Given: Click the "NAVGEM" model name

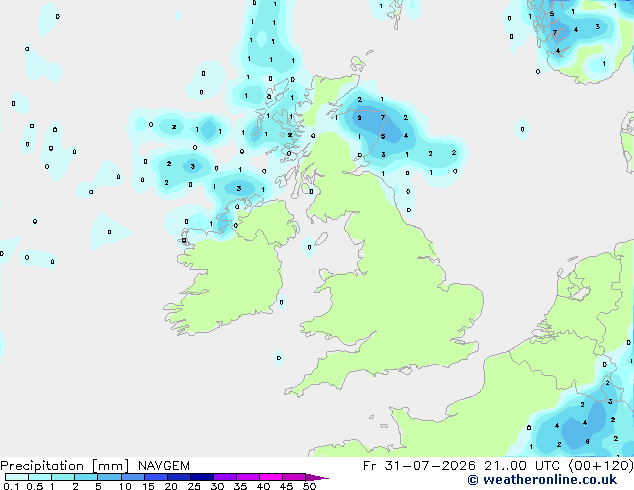Looking at the screenshot, I should pos(164,466).
